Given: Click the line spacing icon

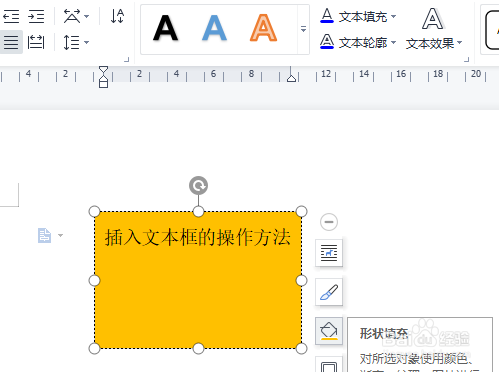Looking at the screenshot, I should (71, 42).
